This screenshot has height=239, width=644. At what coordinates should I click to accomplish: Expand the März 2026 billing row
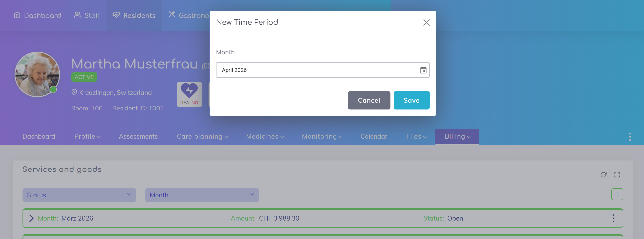[31, 218]
